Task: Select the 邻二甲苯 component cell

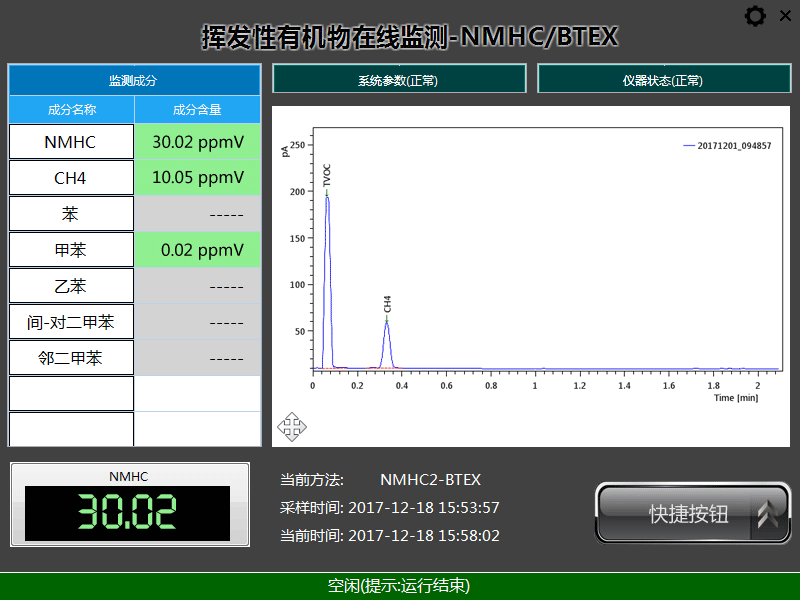Action: (71, 358)
